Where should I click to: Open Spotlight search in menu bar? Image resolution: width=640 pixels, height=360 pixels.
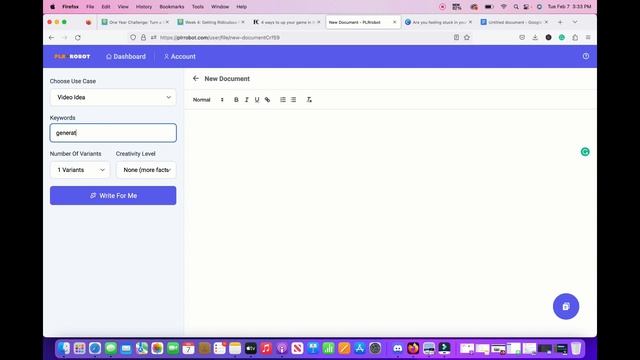(516, 7)
